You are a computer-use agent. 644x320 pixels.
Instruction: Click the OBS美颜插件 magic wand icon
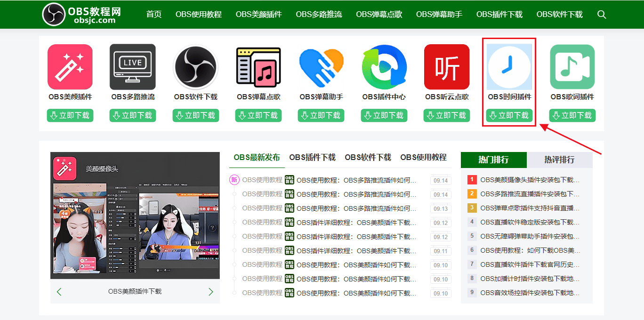pos(70,66)
